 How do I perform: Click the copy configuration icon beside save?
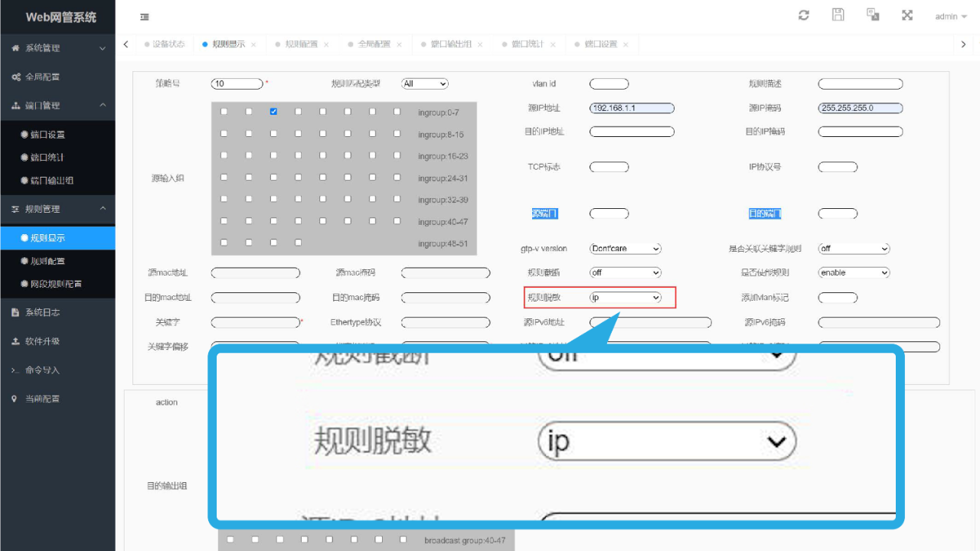pyautogui.click(x=873, y=15)
